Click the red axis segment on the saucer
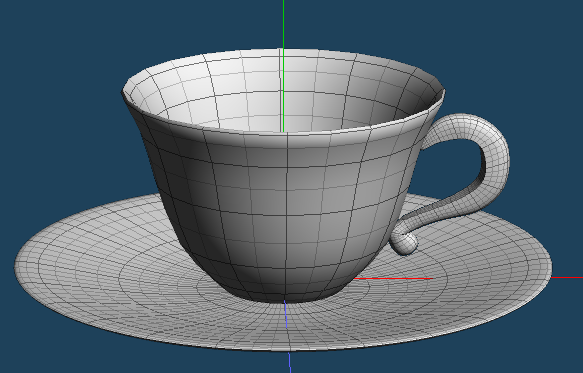This screenshot has height=373, width=583. [x=393, y=278]
